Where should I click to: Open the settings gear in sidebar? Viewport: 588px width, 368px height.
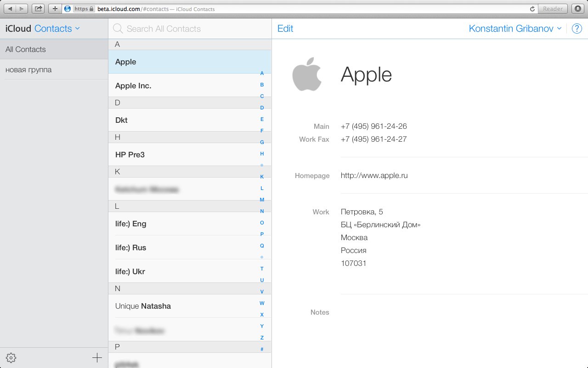tap(11, 358)
